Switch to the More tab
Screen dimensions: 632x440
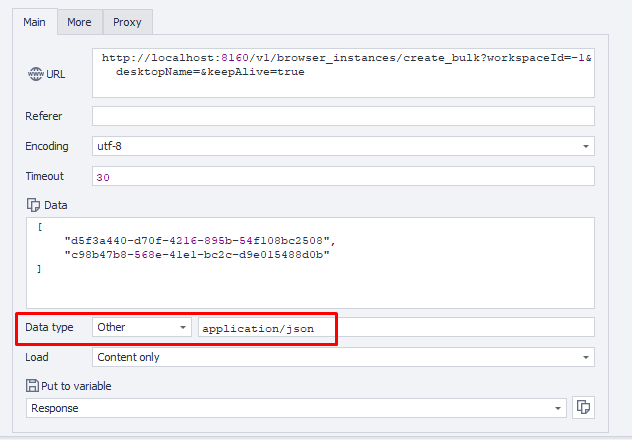79,21
